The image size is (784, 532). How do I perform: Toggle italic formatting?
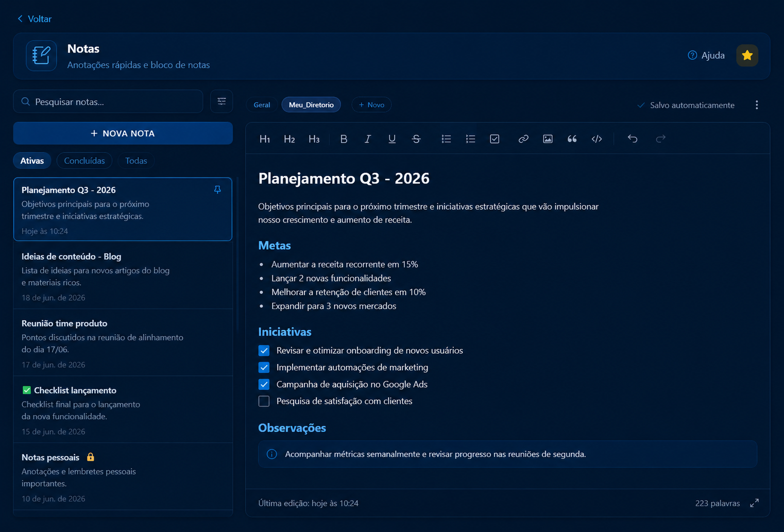pos(368,139)
